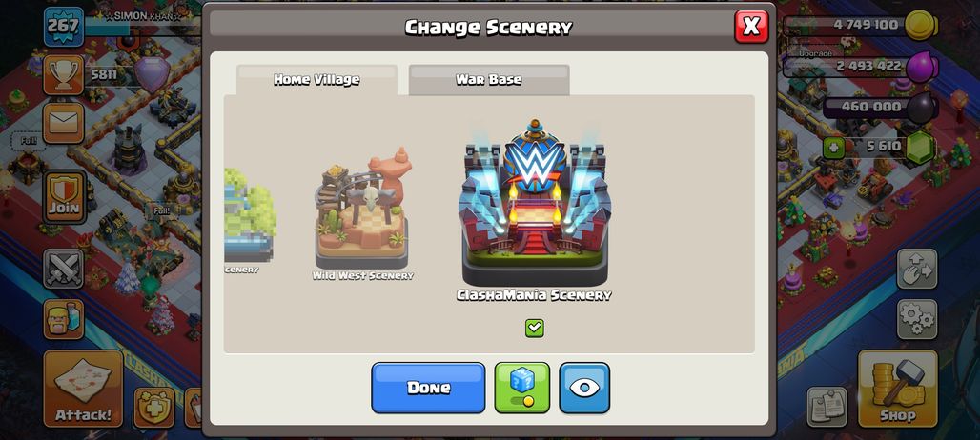Open the barbarian army overview icon
Viewport: 980px width, 440px height.
pyautogui.click(x=63, y=319)
